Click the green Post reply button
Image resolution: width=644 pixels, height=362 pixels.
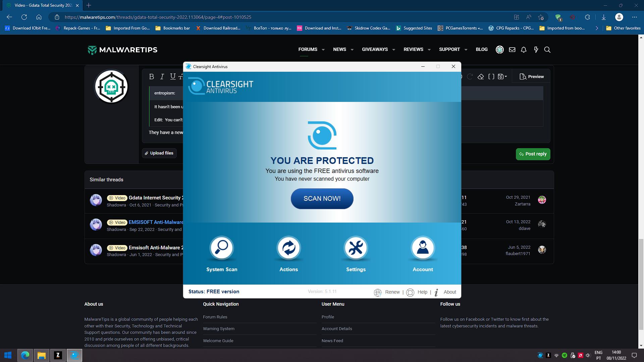pos(533,154)
